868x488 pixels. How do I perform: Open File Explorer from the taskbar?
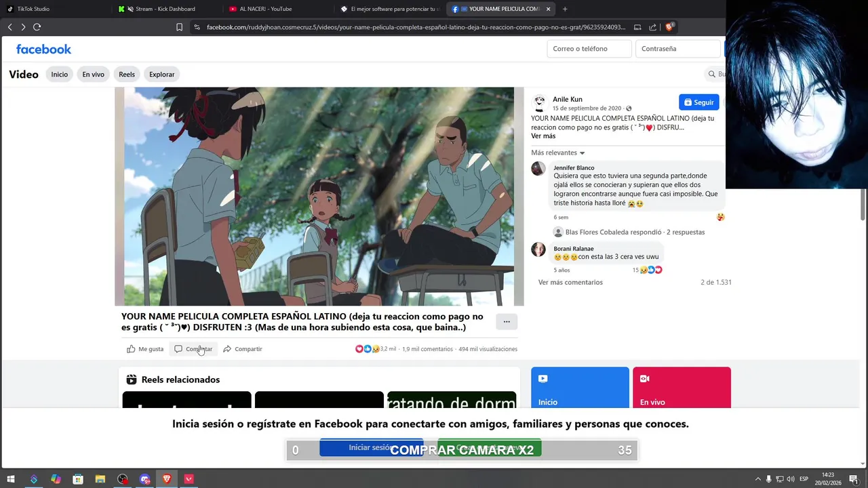click(x=100, y=479)
